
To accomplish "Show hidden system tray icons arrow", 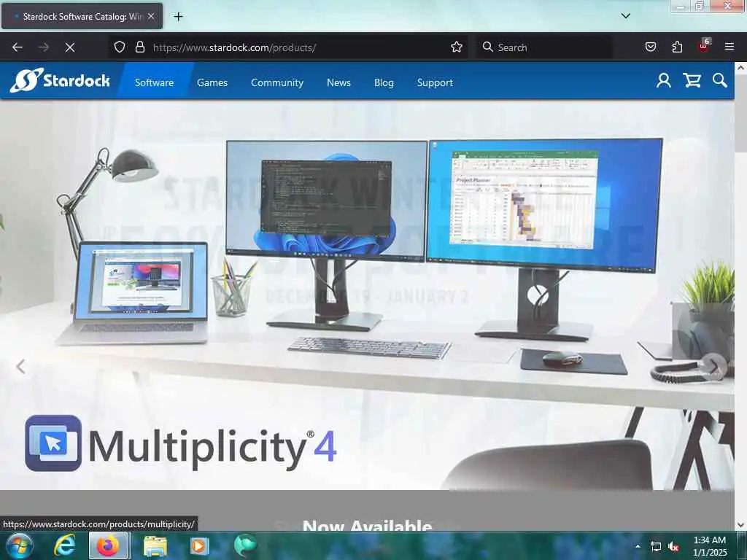I will tap(638, 546).
